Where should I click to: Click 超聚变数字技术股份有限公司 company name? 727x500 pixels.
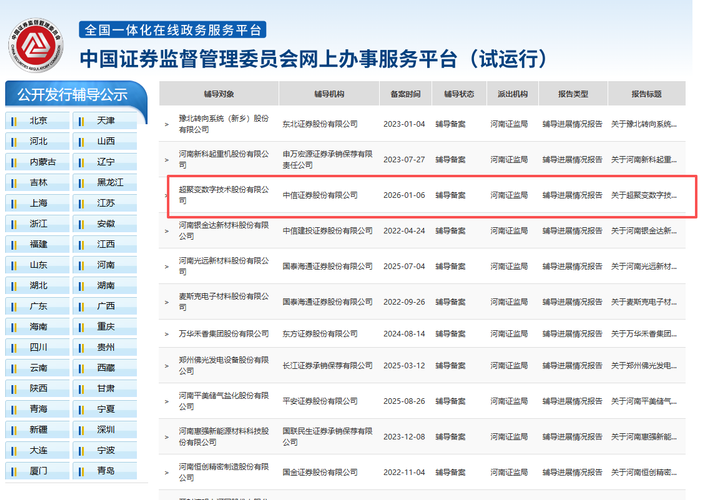click(223, 195)
